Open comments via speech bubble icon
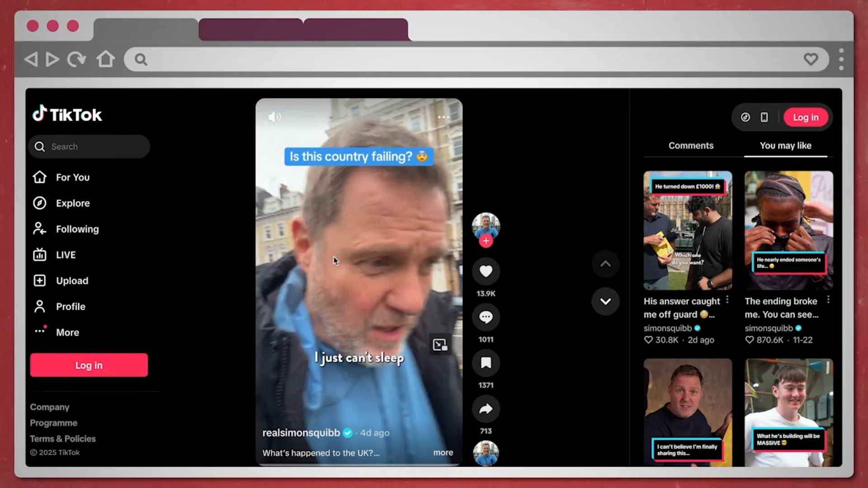Image resolution: width=868 pixels, height=488 pixels. click(486, 317)
